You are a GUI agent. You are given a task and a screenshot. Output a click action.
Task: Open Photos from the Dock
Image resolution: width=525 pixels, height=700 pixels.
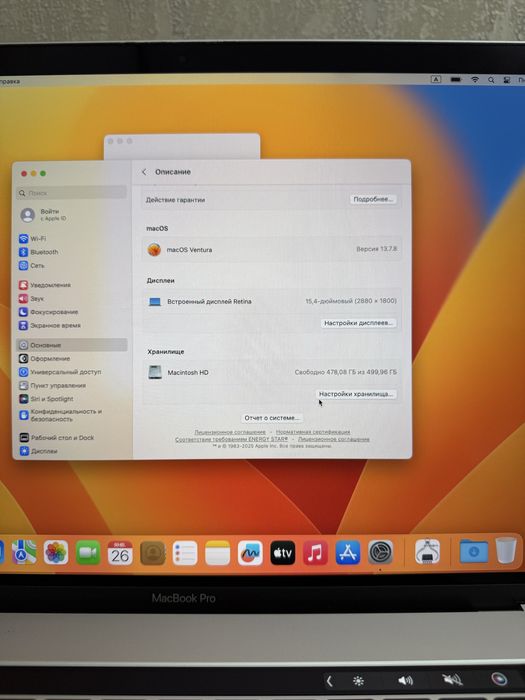[x=56, y=553]
